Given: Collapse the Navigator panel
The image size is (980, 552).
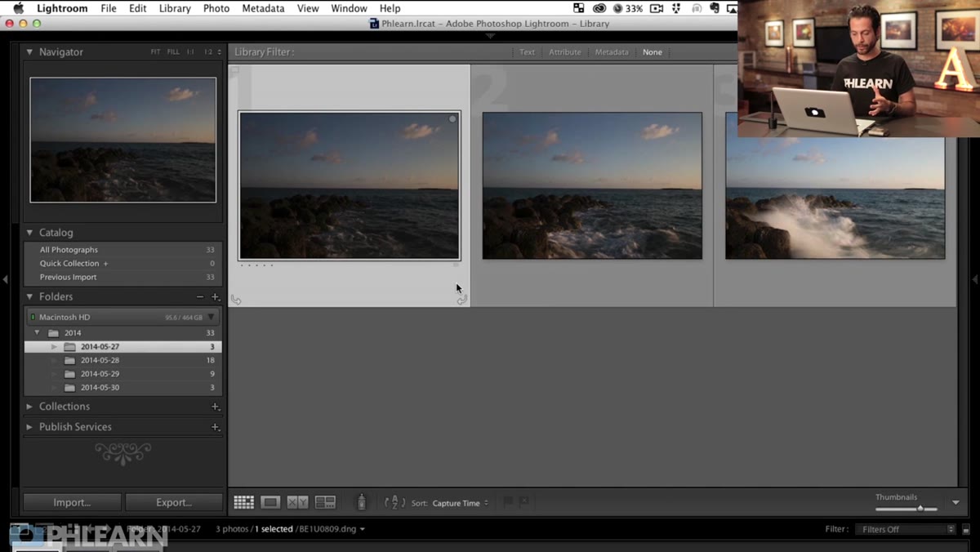Looking at the screenshot, I should tap(29, 52).
